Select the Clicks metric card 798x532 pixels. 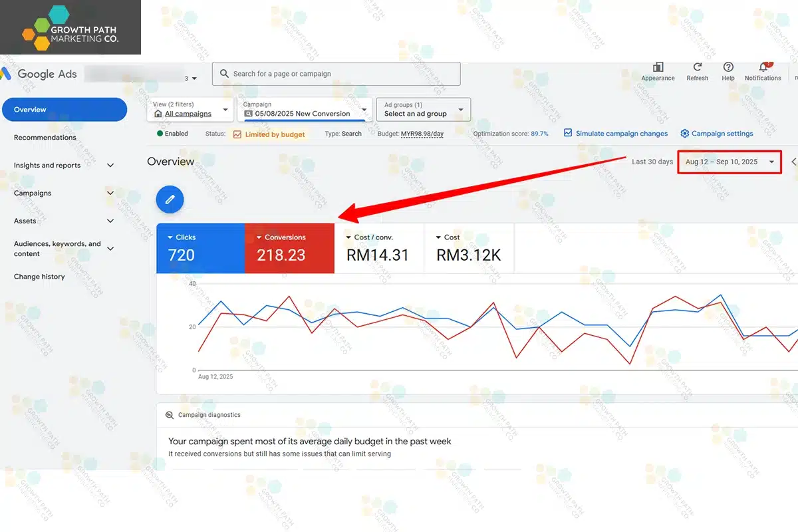(x=200, y=248)
